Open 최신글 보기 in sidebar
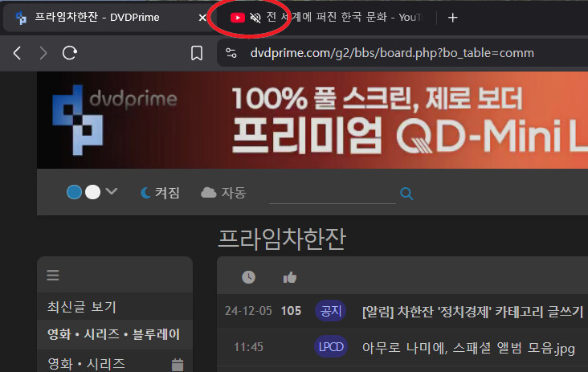Image resolution: width=588 pixels, height=372 pixels. point(81,307)
